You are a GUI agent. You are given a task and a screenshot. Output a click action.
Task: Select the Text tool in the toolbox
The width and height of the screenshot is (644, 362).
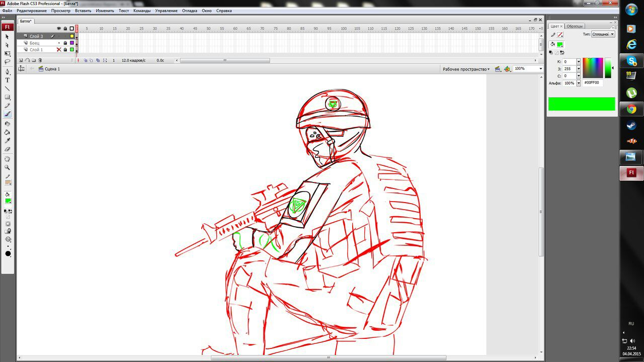click(8, 80)
